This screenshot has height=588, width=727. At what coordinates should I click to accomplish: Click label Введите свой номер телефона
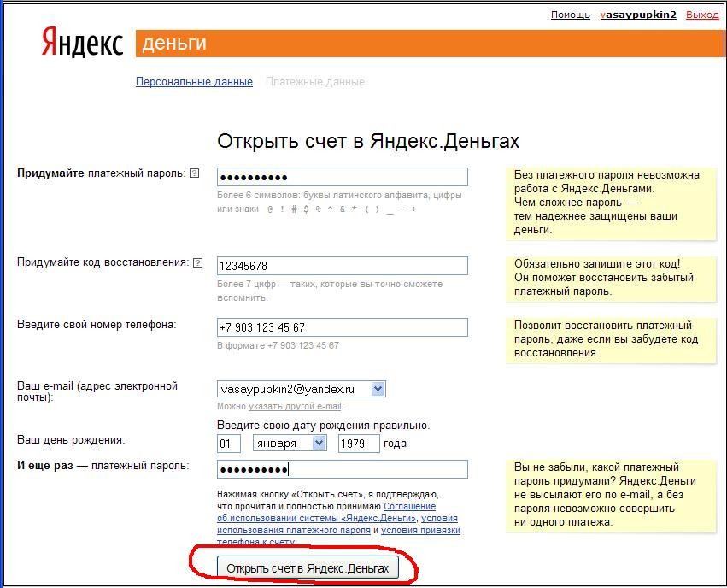click(x=97, y=324)
